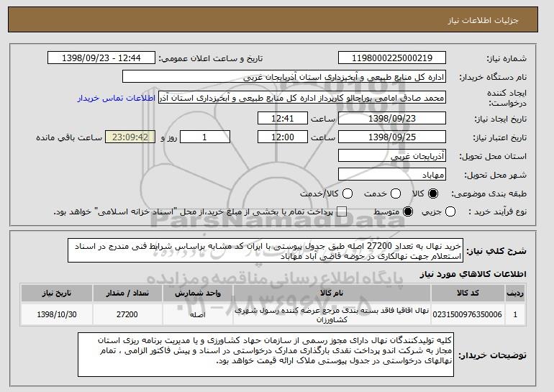Click the quantity cell 27200

point(127,314)
